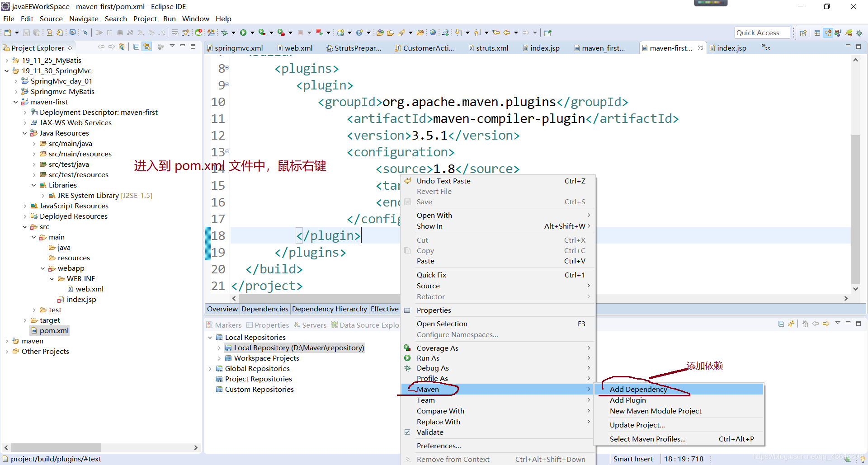This screenshot has height=465, width=868.
Task: Close the maven-first pom.xml editor tab
Action: coord(701,47)
